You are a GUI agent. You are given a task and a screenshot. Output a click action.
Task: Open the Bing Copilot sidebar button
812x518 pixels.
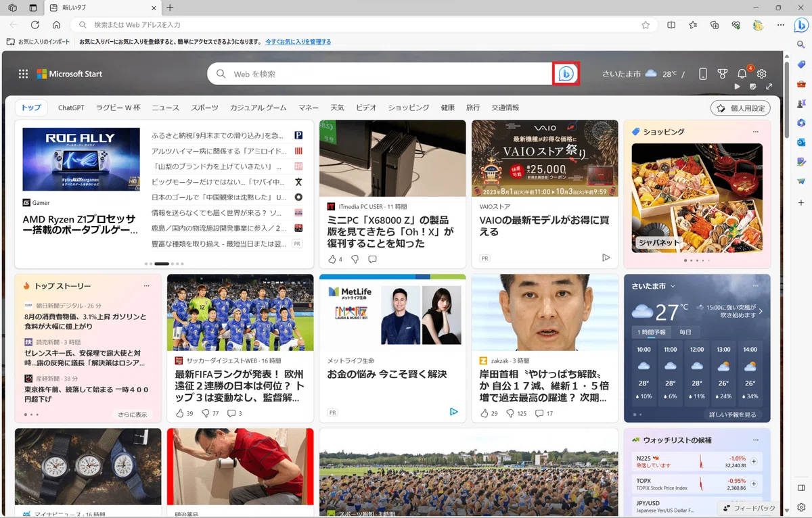click(801, 25)
